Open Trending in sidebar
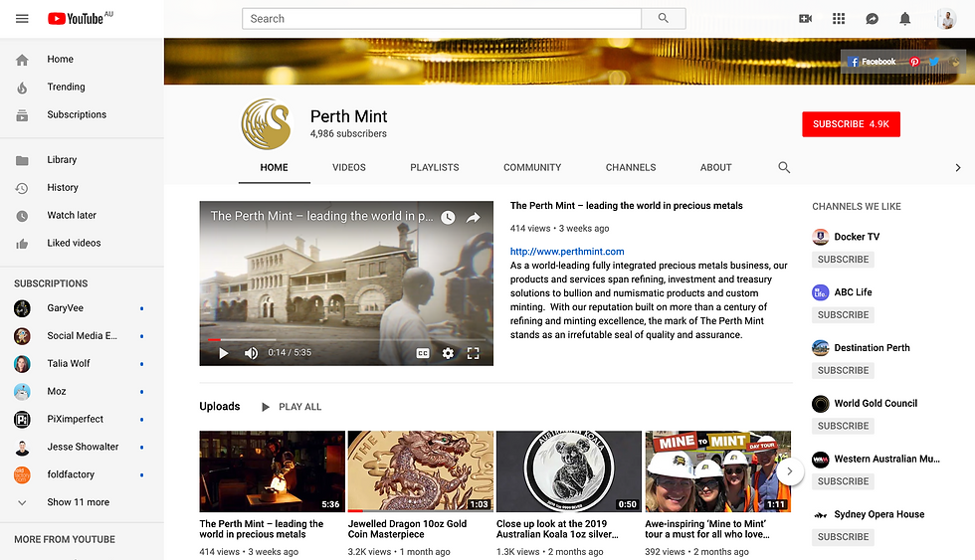Image resolution: width=975 pixels, height=560 pixels. tap(82, 87)
